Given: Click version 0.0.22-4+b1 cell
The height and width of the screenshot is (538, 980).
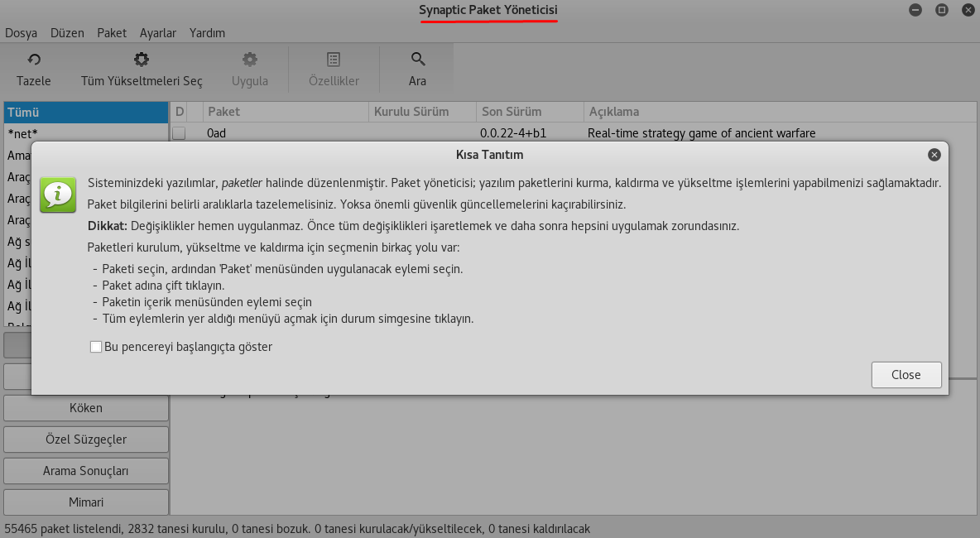Looking at the screenshot, I should [x=513, y=133].
